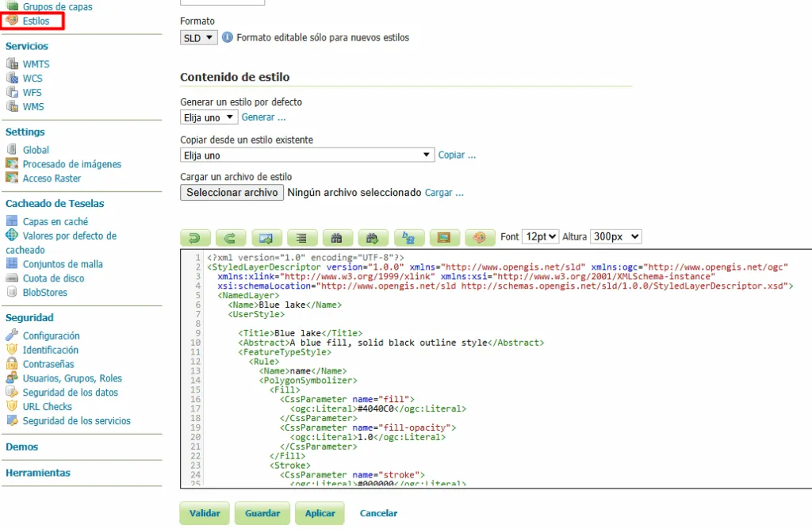Screen dimensions: 812x529
Task: Click the Guardar button
Action: point(262,513)
